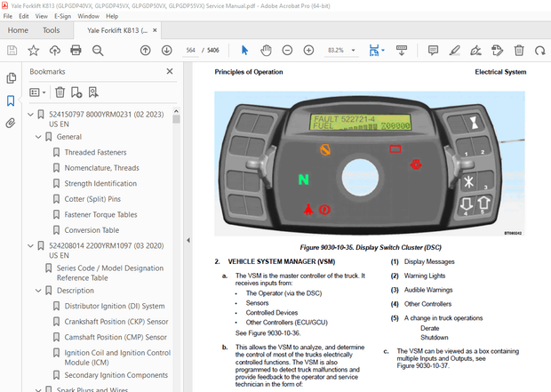Open the E-Sign menu
Image resolution: width=551 pixels, height=392 pixels.
click(62, 16)
